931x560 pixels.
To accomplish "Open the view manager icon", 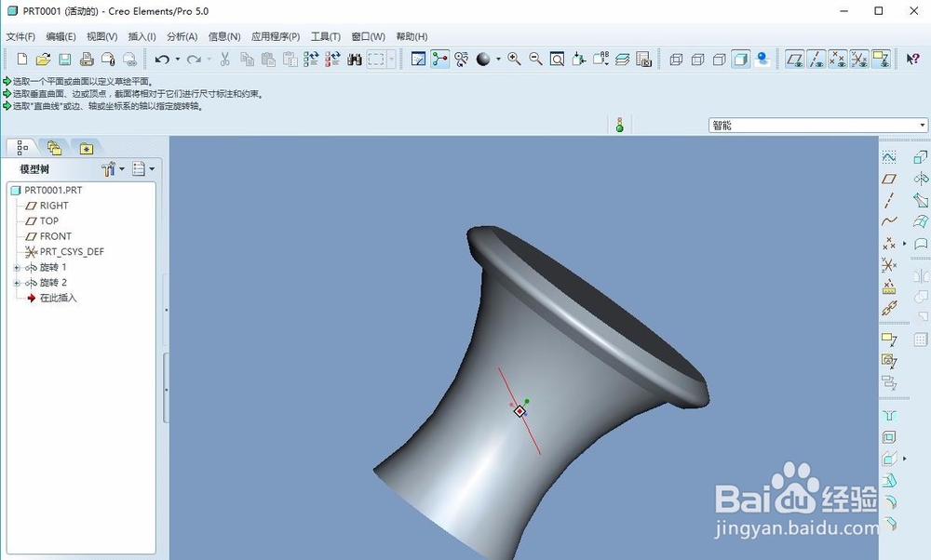I will point(643,60).
